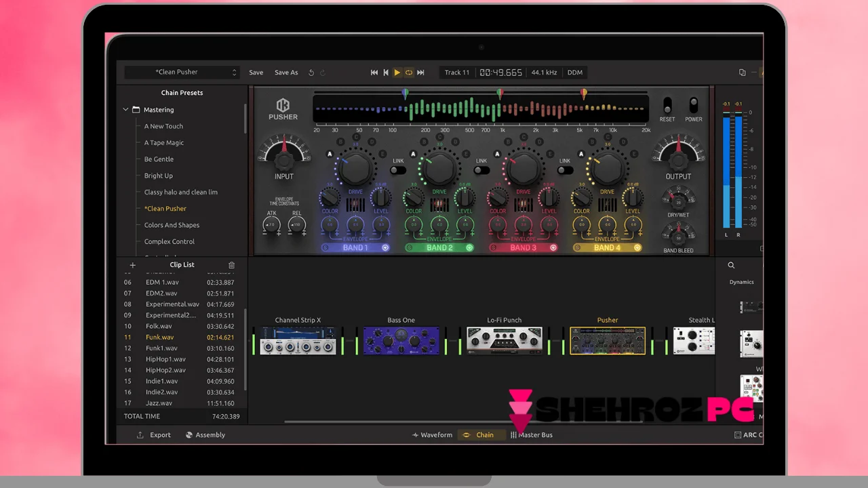Select saturation mode E on Band 3
Image resolution: width=868 pixels, height=488 pixels.
coord(550,155)
